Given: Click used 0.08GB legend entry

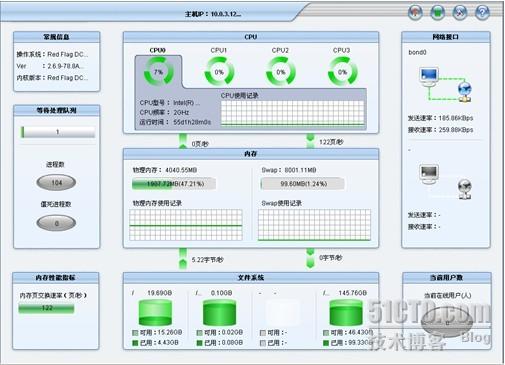Looking at the screenshot, I should (x=220, y=342).
